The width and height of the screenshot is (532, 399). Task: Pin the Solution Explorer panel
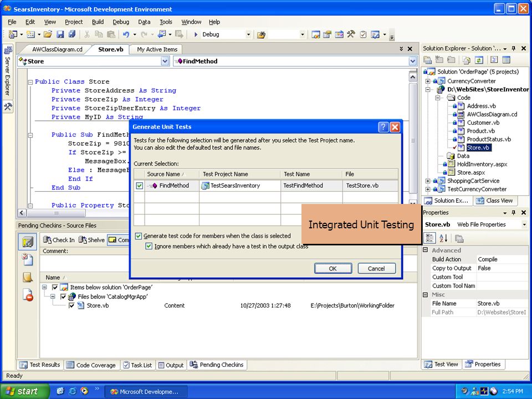514,49
